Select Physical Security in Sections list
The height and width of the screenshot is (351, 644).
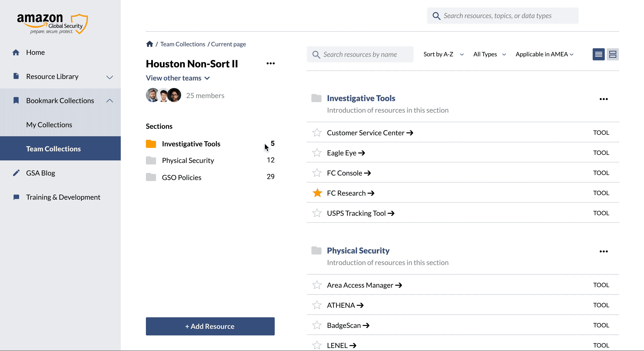click(210, 160)
